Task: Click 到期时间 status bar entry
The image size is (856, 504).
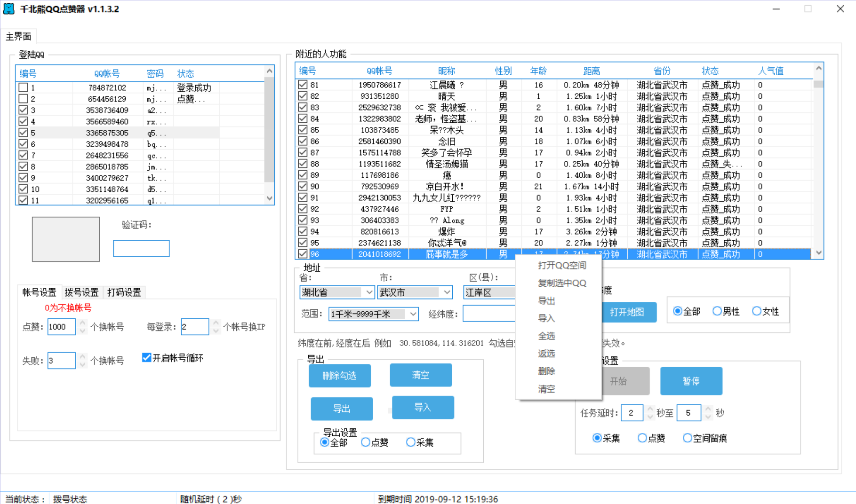Action: click(x=438, y=499)
